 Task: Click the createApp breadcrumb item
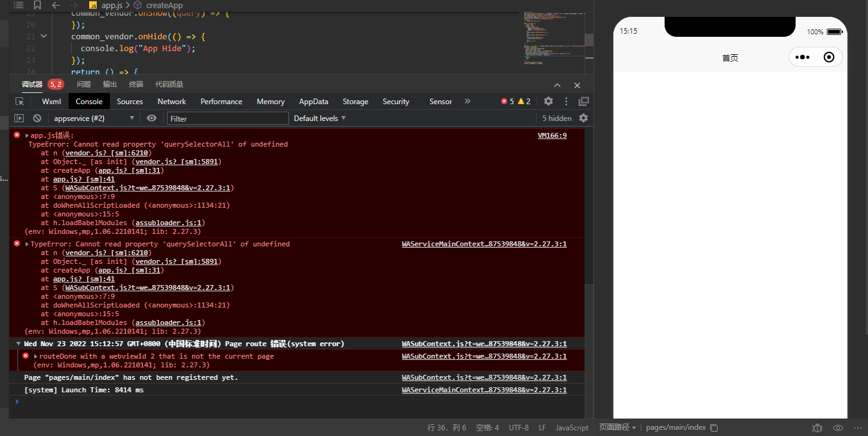[159, 5]
